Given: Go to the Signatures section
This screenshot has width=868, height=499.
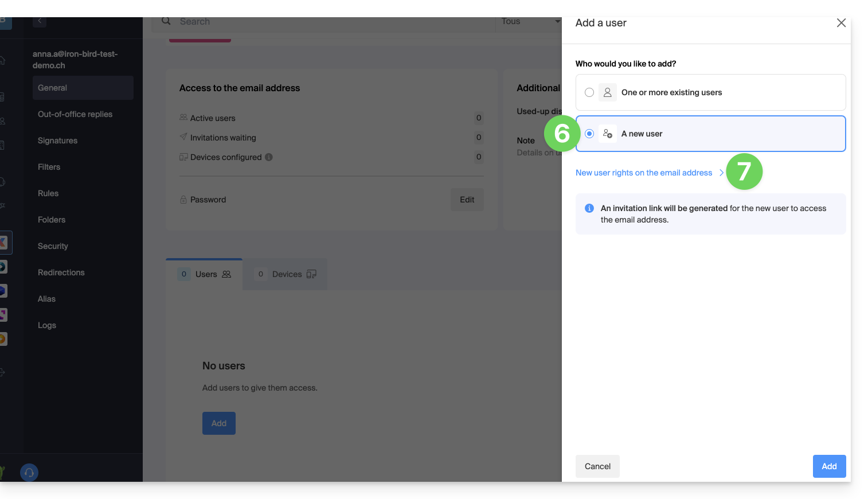Looking at the screenshot, I should click(x=57, y=141).
